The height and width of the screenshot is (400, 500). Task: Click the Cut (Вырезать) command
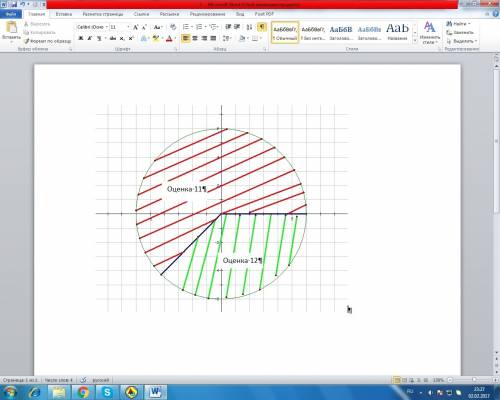(x=37, y=24)
